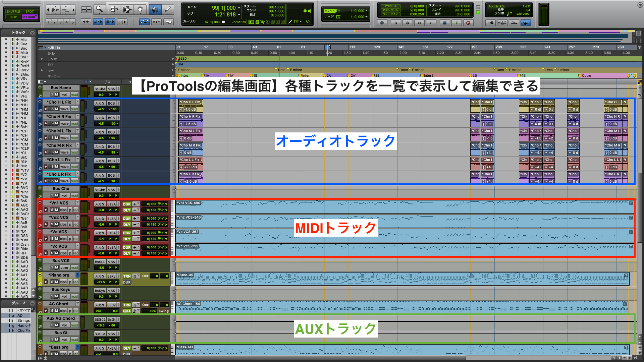Mute the *Cho M R Fix track
The height and width of the screenshot is (362, 644).
[x=57, y=152]
